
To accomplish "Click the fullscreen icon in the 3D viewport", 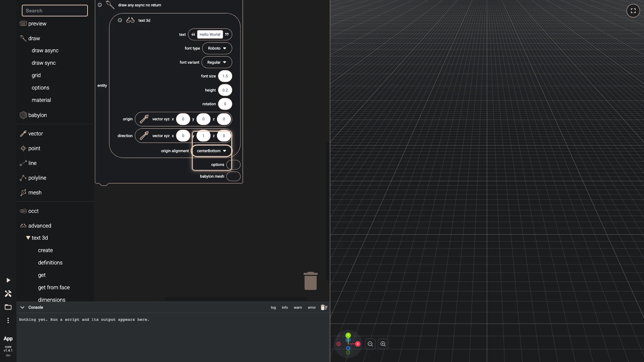I will click(633, 11).
